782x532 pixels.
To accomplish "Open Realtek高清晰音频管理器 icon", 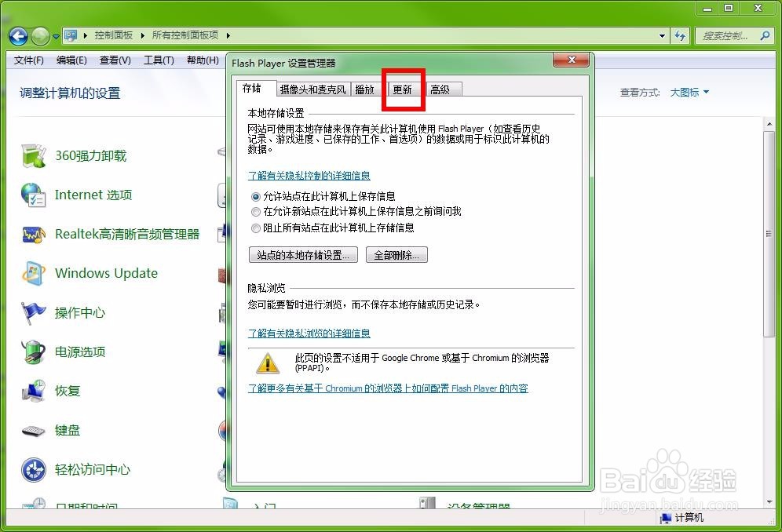I will (34, 235).
